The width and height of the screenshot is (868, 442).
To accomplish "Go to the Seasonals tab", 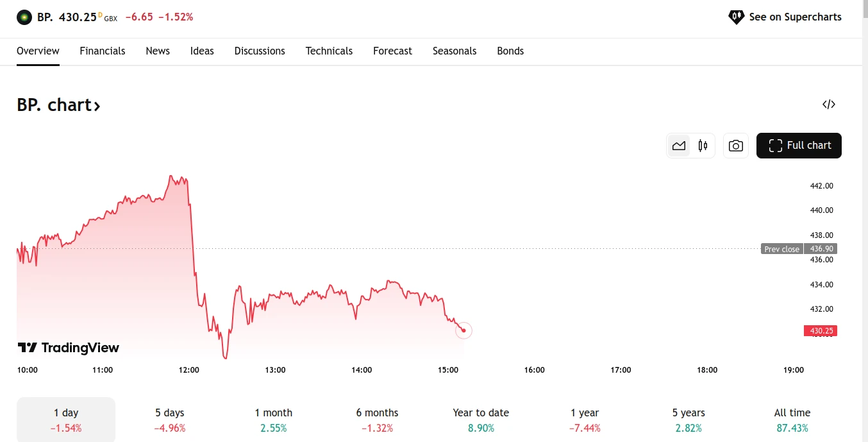I will point(455,51).
